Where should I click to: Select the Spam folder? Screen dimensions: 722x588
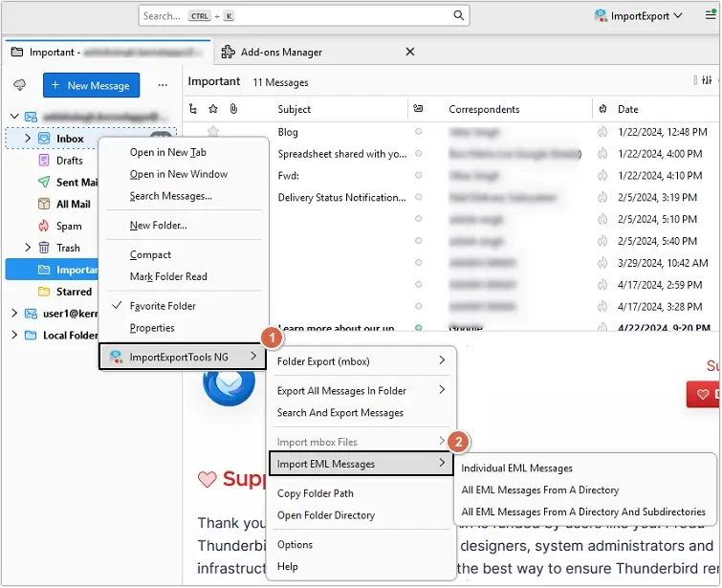tap(60, 226)
